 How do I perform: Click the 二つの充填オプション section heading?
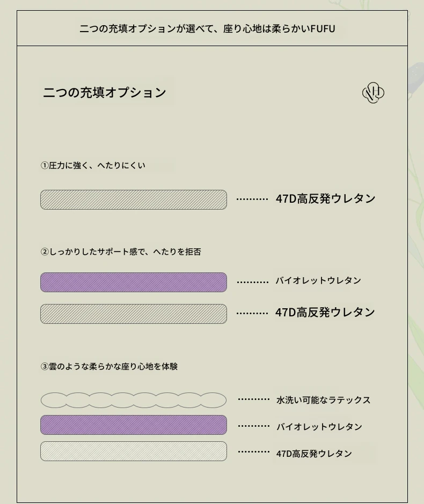[105, 92]
